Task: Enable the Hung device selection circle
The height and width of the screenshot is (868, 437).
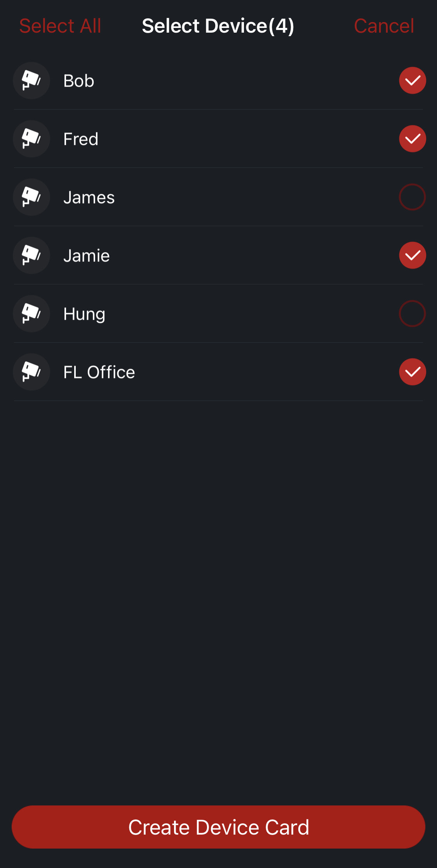Action: (x=413, y=314)
